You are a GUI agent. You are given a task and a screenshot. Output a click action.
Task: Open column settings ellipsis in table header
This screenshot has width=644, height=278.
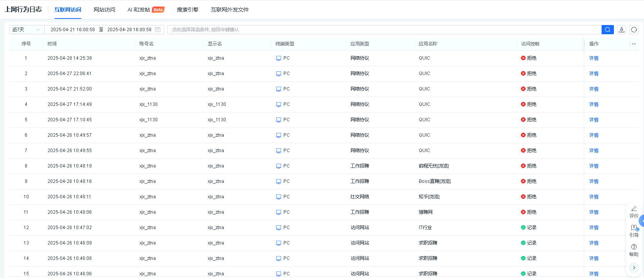tap(634, 44)
